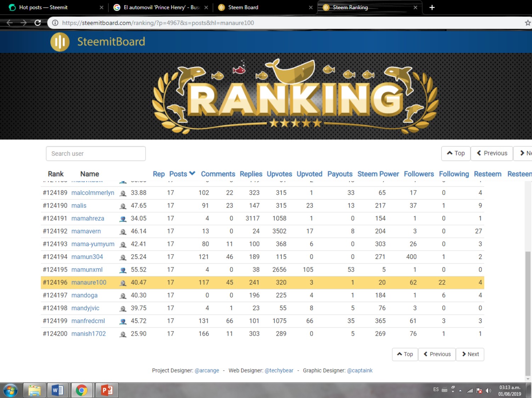This screenshot has height=398, width=532.
Task: Sort the ranking by Followers column
Action: click(419, 174)
